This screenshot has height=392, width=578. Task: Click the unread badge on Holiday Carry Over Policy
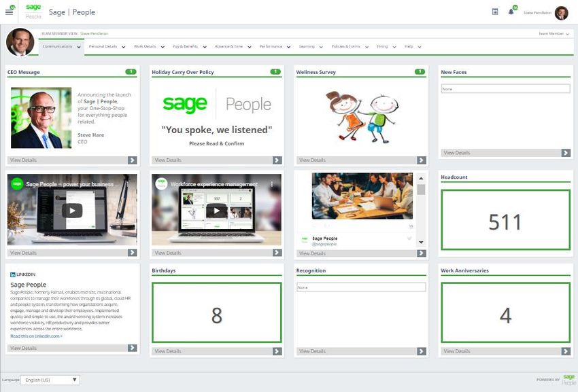coord(275,72)
